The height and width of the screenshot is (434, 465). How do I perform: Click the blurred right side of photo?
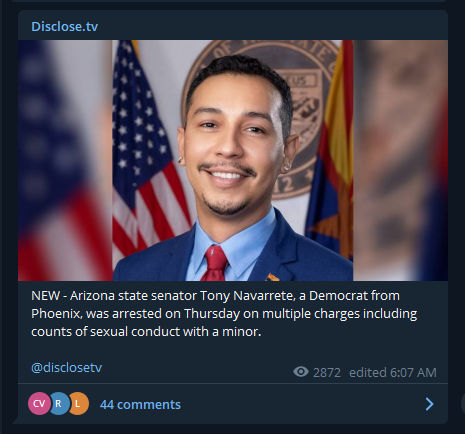pos(400,160)
